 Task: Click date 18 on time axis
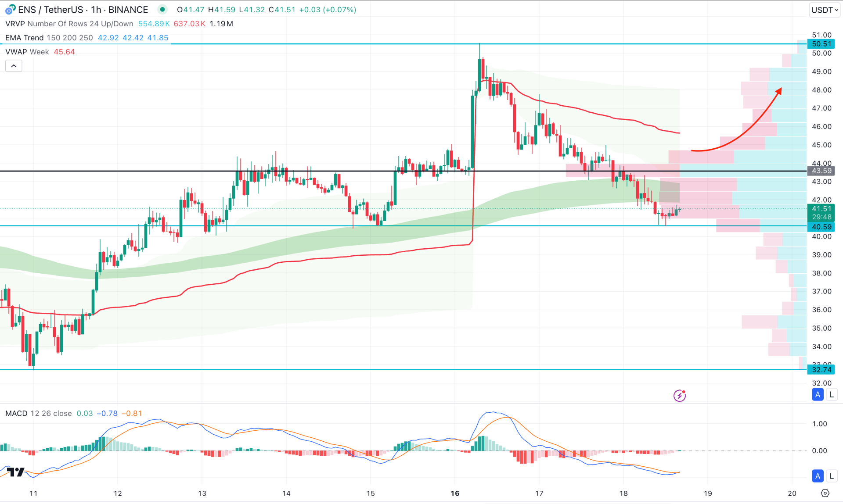tap(623, 493)
